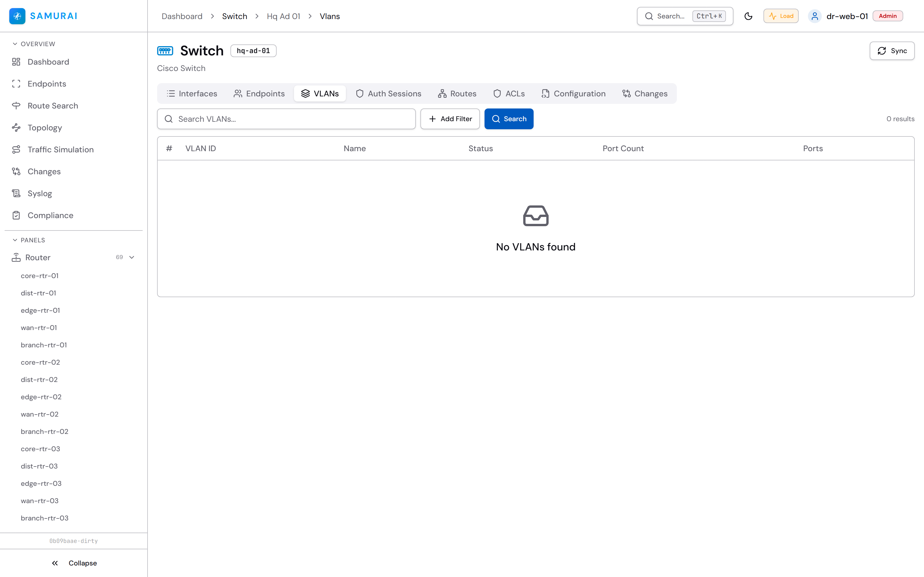Screen dimensions: 924x577
Task: Select core-rtr-01 in router list
Action: [40, 276]
